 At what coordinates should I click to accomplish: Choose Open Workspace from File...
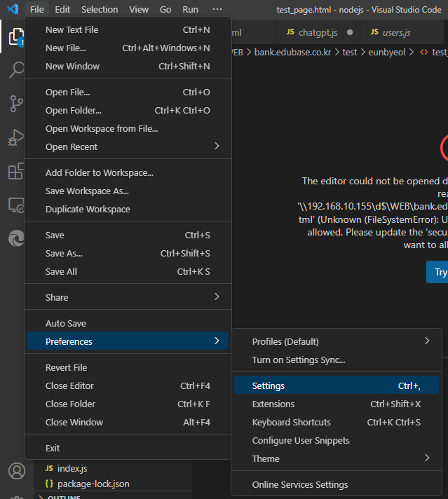pyautogui.click(x=128, y=128)
